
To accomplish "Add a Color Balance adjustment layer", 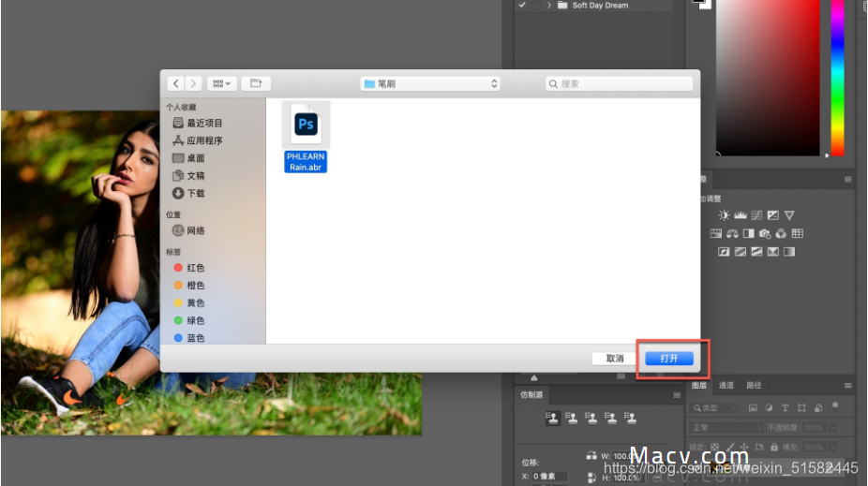I will coord(732,233).
